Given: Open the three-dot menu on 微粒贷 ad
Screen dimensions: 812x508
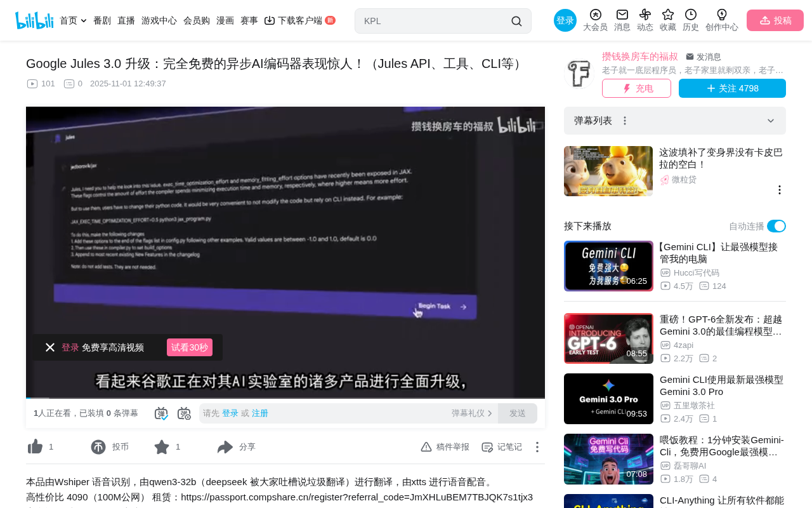Looking at the screenshot, I should [x=780, y=190].
